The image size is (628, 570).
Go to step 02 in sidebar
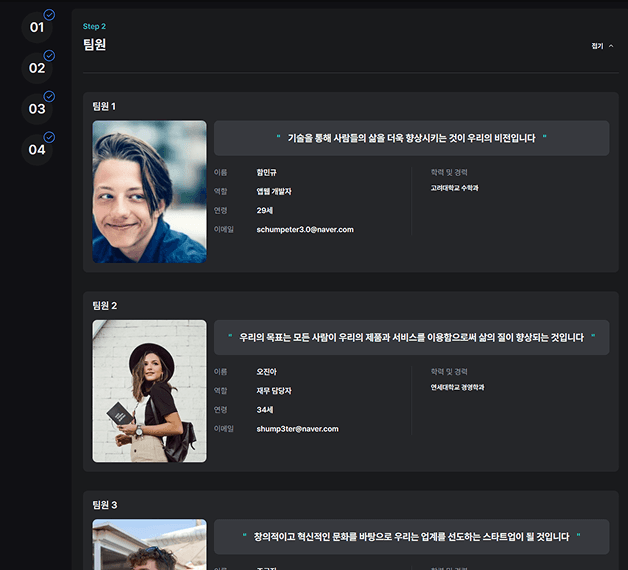click(37, 68)
